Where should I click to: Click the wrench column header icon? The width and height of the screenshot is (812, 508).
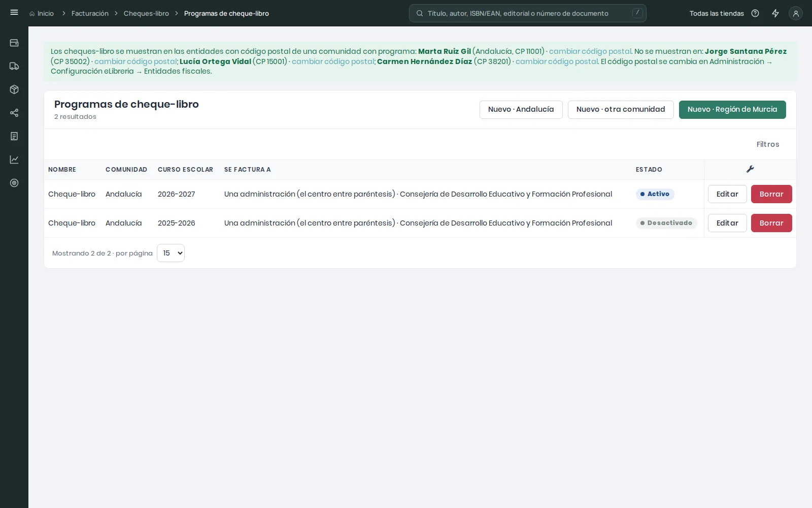pyautogui.click(x=750, y=169)
